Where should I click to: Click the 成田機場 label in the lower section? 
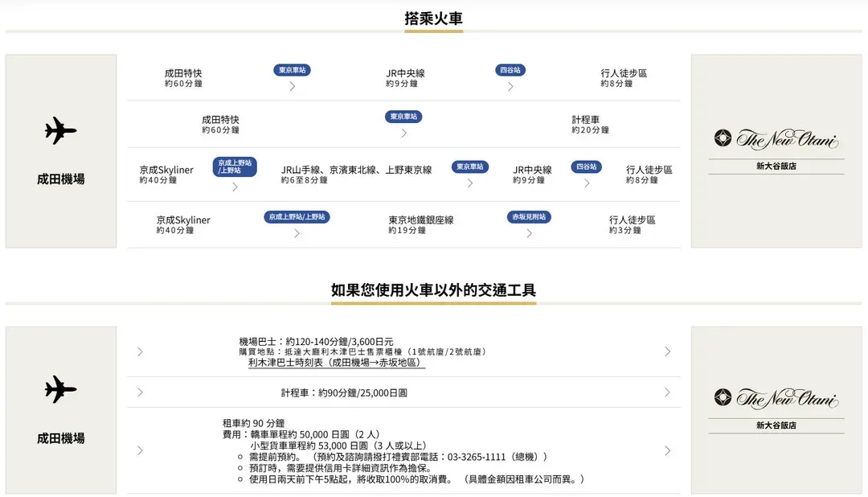tap(60, 438)
